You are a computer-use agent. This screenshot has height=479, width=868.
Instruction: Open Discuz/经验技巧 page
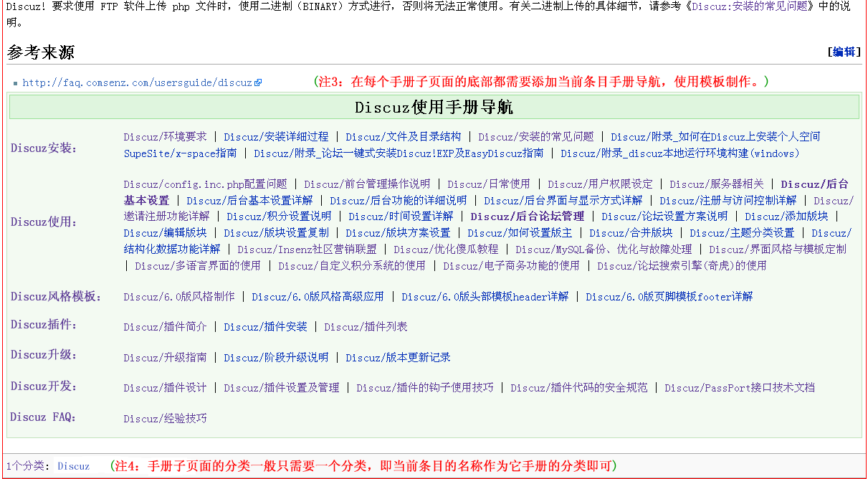165,419
